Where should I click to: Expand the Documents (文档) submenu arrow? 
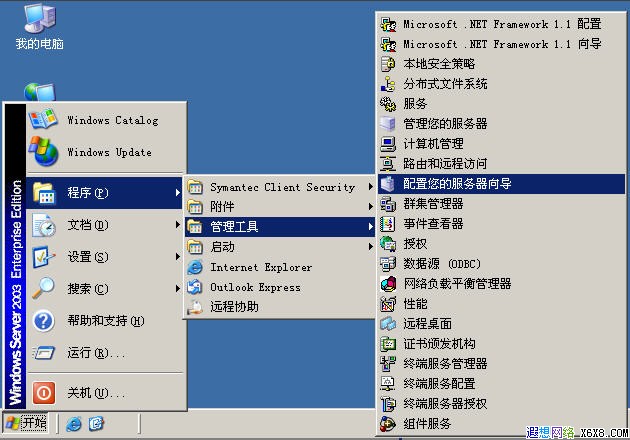[177, 225]
